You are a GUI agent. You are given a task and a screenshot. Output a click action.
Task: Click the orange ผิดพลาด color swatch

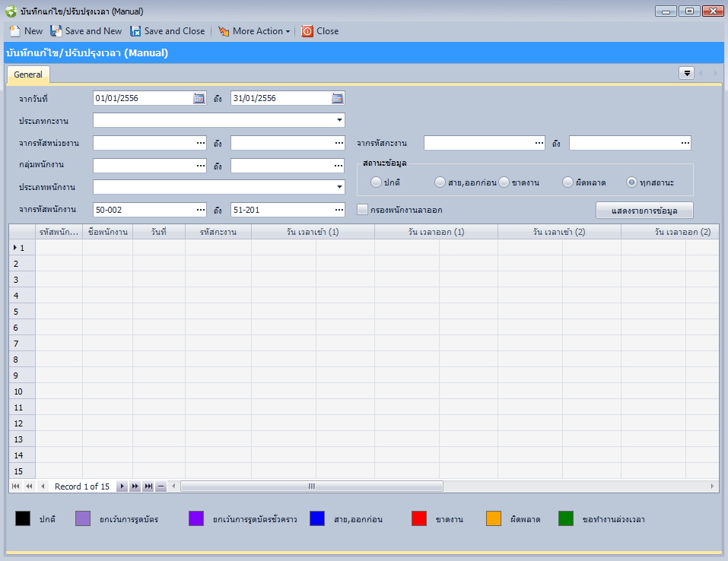[494, 518]
